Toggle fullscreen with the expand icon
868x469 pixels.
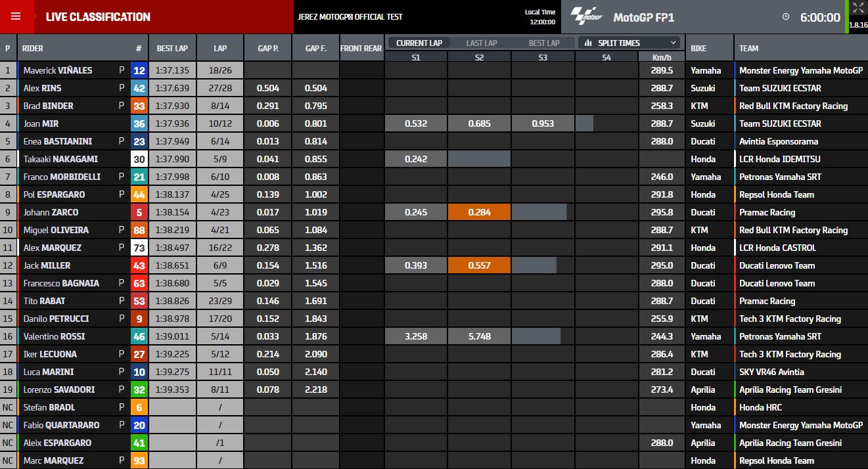point(858,8)
